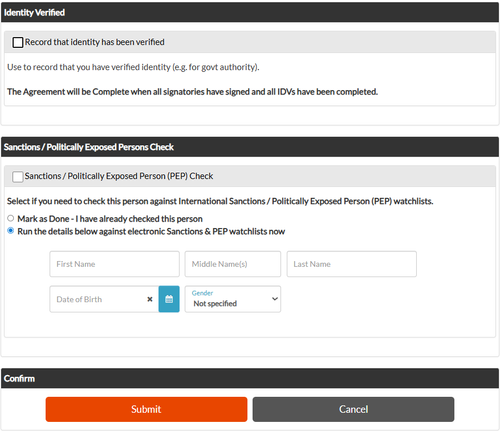Focus the First Name field

point(114,264)
